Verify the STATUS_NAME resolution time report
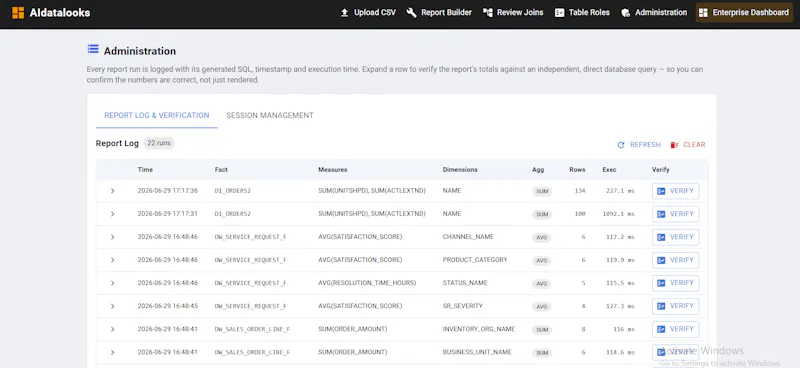Viewport: 800px width, 368px height. tap(676, 283)
